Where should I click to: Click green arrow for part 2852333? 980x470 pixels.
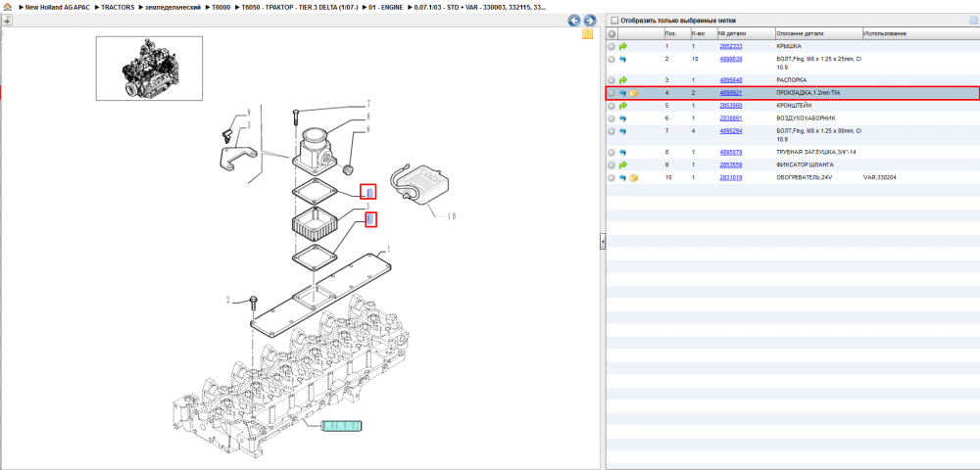[x=623, y=47]
